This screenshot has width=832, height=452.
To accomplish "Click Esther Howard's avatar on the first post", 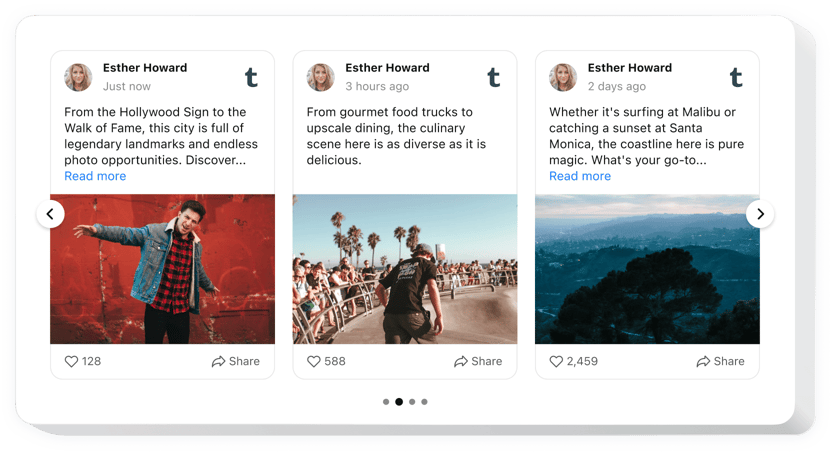I will (78, 77).
